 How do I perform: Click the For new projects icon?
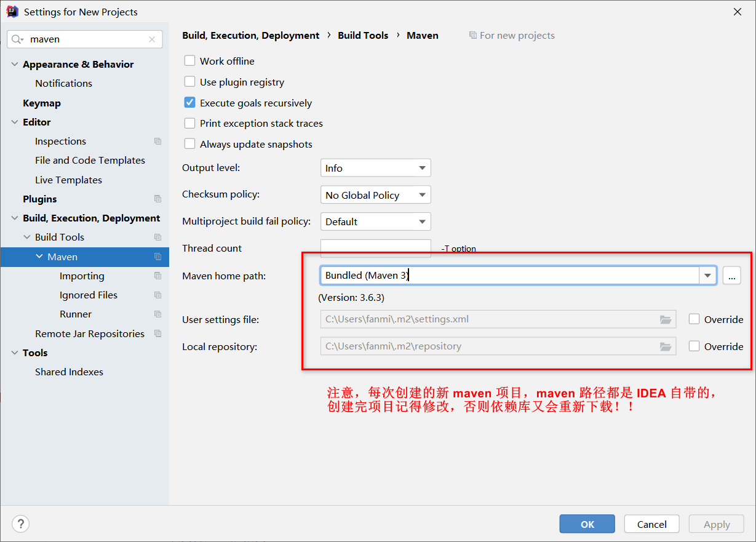472,36
